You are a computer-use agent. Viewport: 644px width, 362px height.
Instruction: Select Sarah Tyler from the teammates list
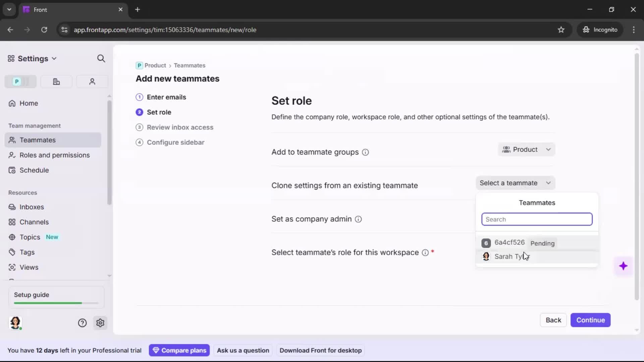510,256
